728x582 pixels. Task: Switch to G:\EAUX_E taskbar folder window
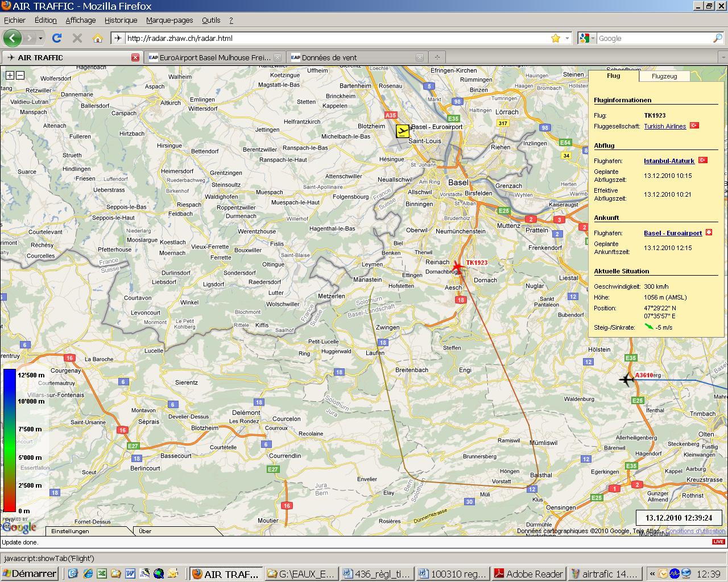[302, 573]
